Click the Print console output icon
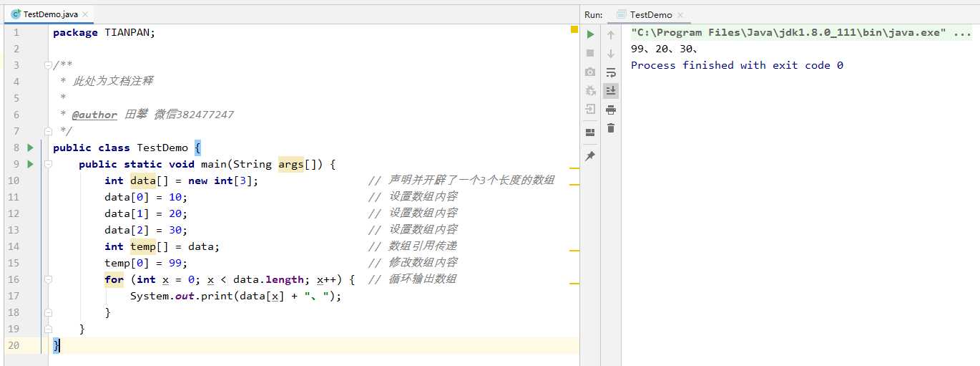This screenshot has height=366, width=980. point(611,110)
